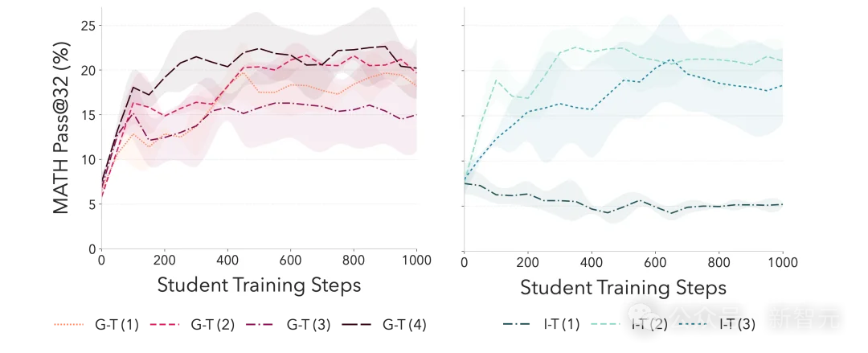This screenshot has width=868, height=353.
Task: Click left chart's "Student Training Steps" axis label
Action: (x=259, y=285)
